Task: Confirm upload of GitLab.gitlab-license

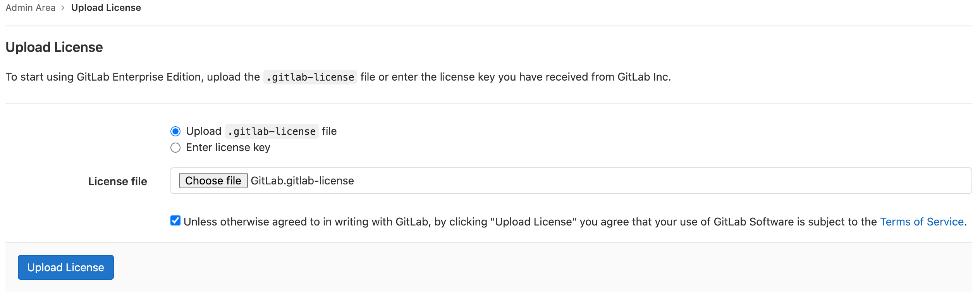Action: pyautogui.click(x=65, y=267)
